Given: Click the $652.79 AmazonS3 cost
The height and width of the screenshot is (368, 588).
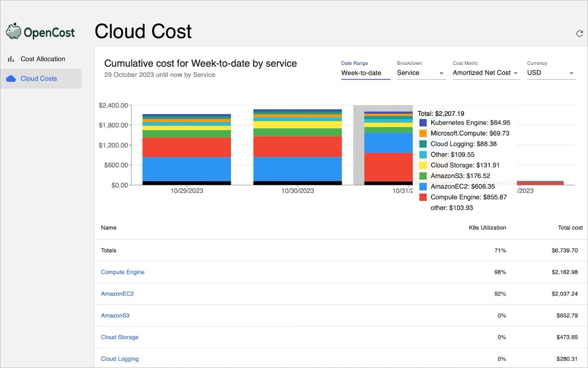Looking at the screenshot, I should click(567, 315).
